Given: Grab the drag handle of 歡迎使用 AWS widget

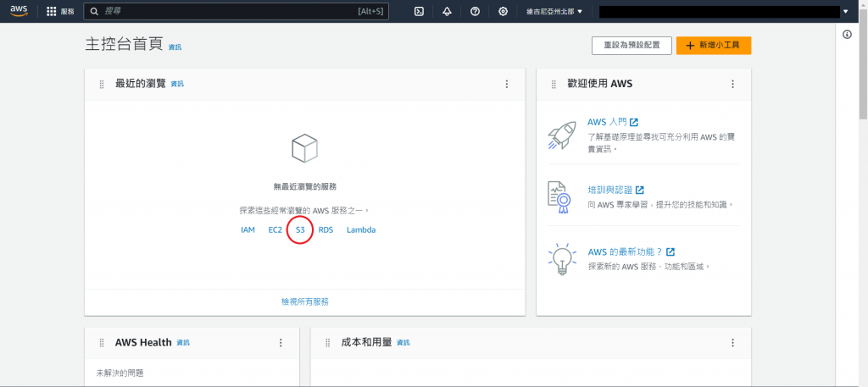Looking at the screenshot, I should coord(554,84).
